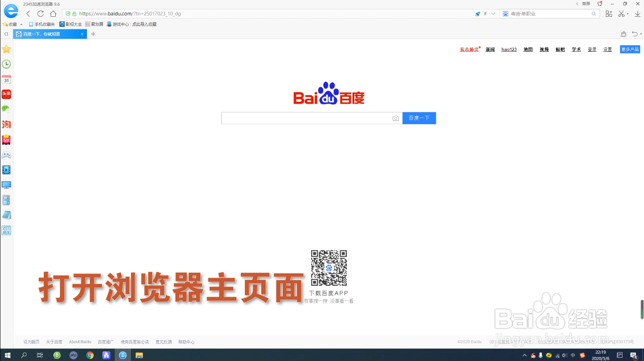The height and width of the screenshot is (361, 644).
Task: Click the broom clear-traces icon
Action: (x=623, y=34)
